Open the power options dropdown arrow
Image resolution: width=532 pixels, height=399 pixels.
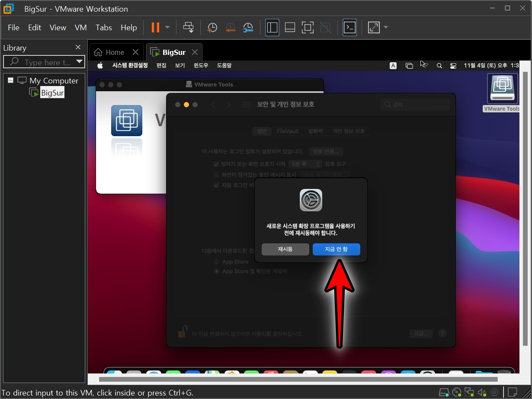point(167,28)
